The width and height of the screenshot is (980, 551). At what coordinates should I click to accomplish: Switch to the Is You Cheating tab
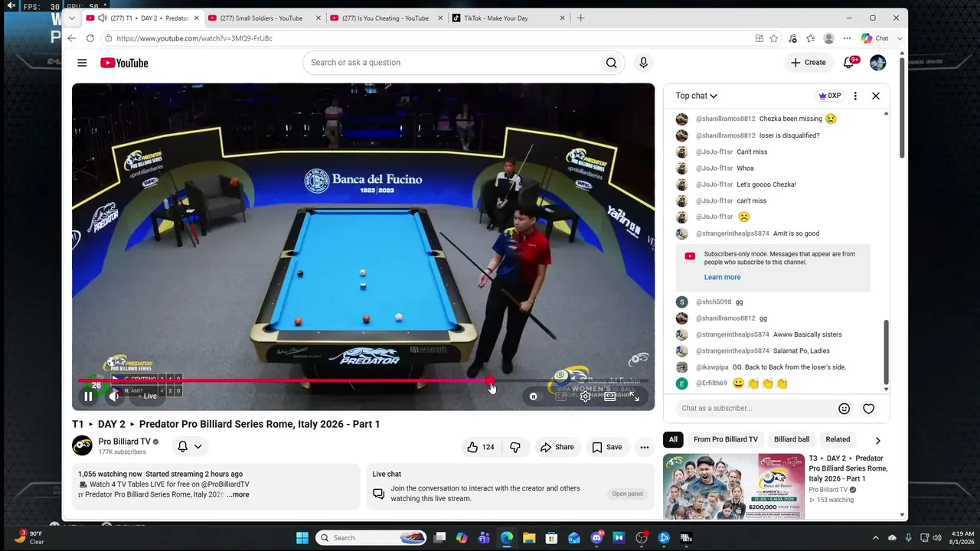[385, 18]
